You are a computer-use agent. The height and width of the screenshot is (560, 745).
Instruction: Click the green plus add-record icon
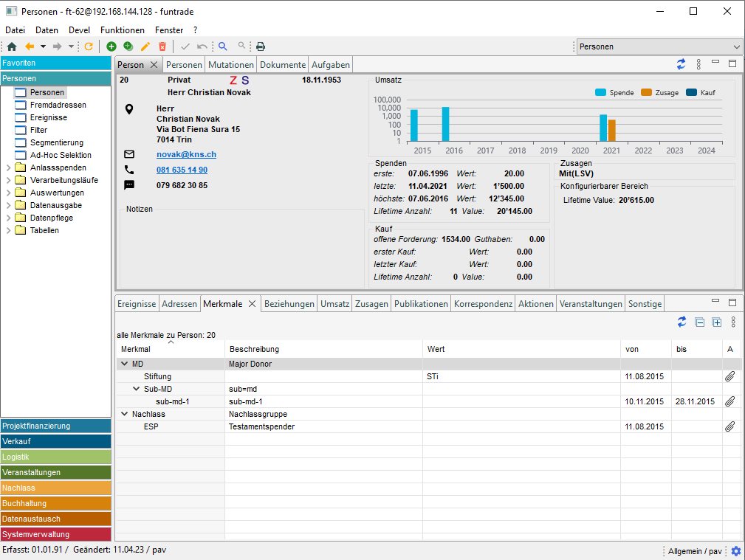(x=111, y=46)
